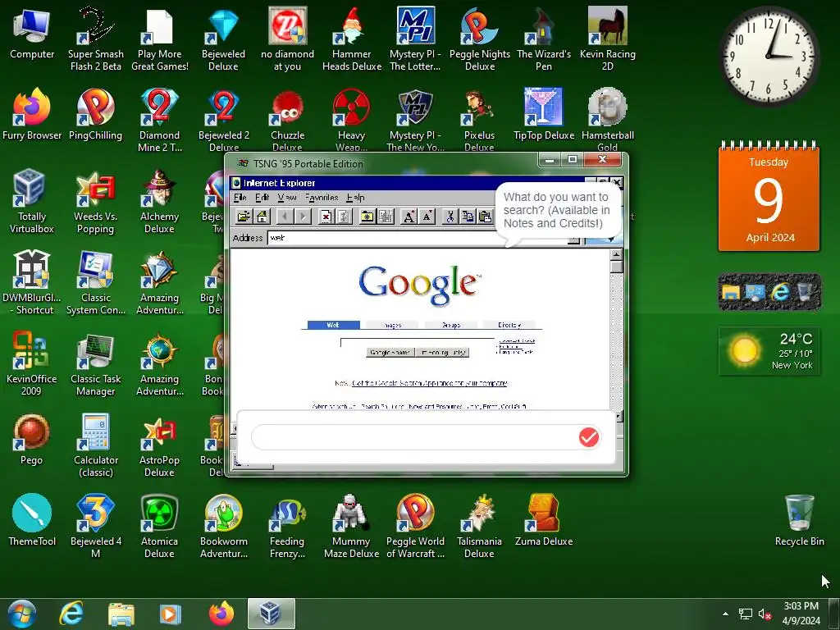Switch to Groups tab on Google page
The width and height of the screenshot is (840, 630).
pyautogui.click(x=451, y=325)
